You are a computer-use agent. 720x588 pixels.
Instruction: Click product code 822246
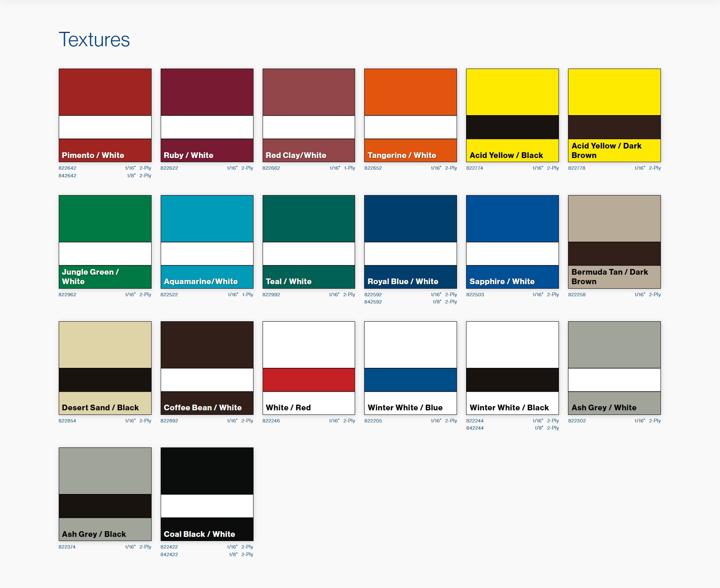tap(271, 421)
